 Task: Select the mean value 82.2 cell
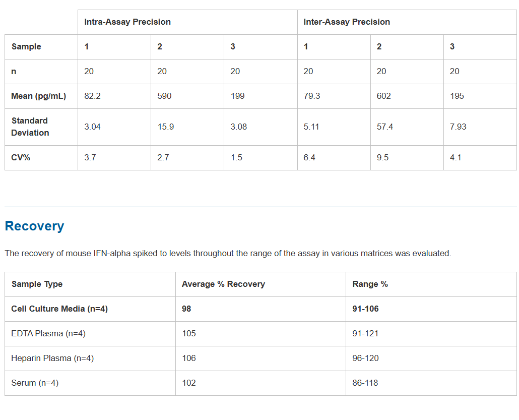(93, 96)
